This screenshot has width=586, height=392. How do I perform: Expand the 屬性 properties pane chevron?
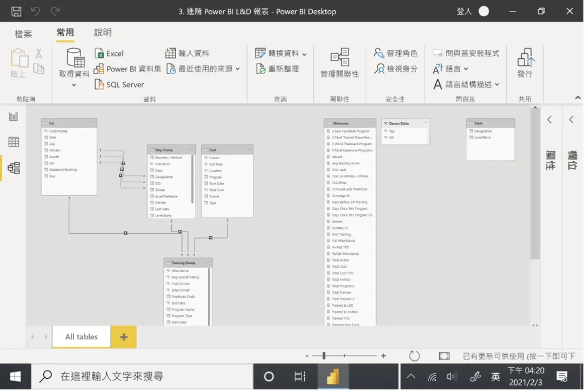coord(550,120)
